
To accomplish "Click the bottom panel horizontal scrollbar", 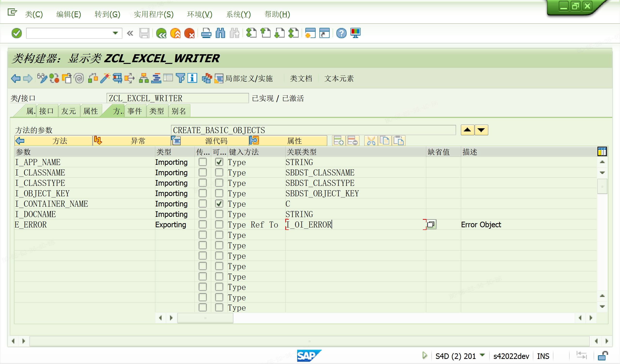I will pos(310,341).
